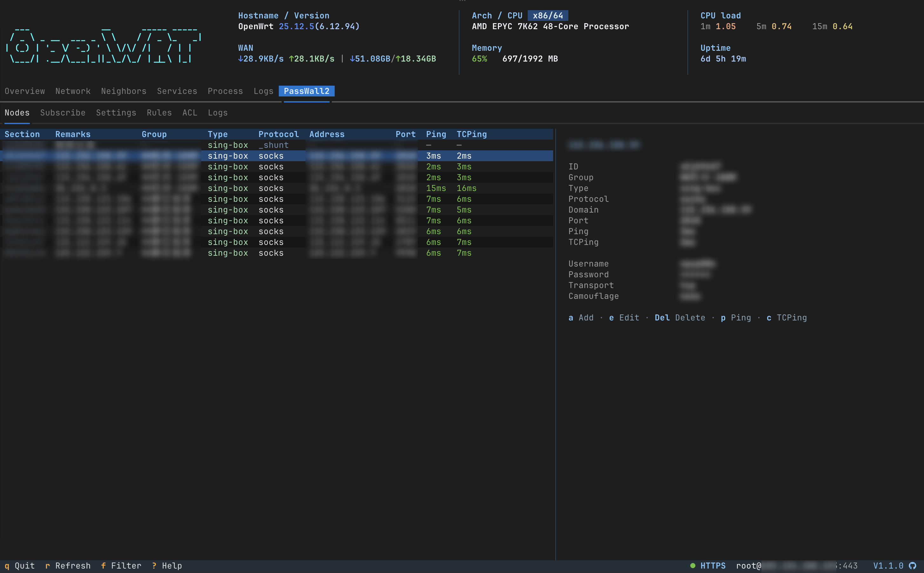Select the node row with 7ms ping, 5ms TCPing

click(276, 210)
